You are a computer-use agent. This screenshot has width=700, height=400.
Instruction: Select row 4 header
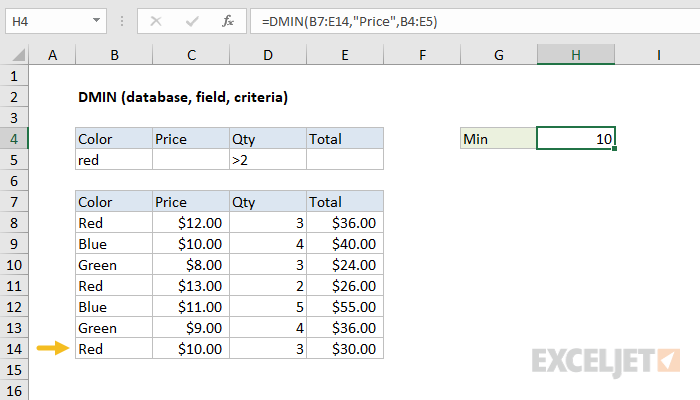(x=14, y=139)
